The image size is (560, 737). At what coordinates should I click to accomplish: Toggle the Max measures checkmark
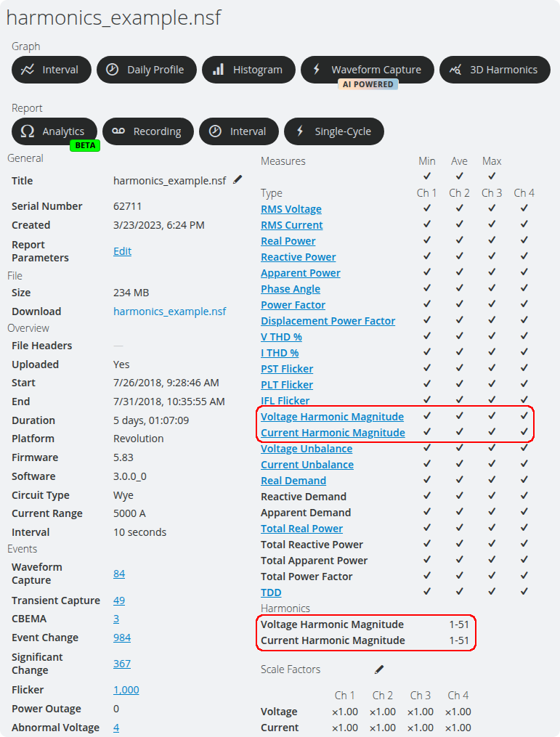(492, 176)
